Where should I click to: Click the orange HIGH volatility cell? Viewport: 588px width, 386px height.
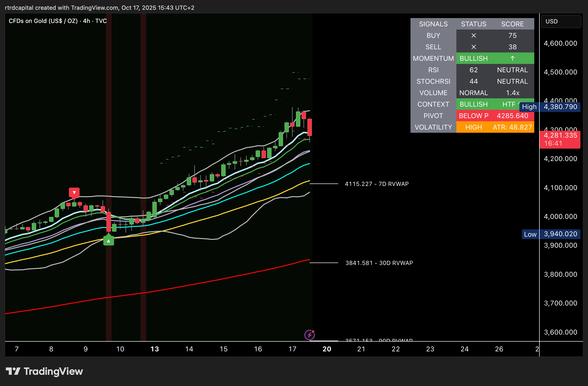[x=473, y=127]
